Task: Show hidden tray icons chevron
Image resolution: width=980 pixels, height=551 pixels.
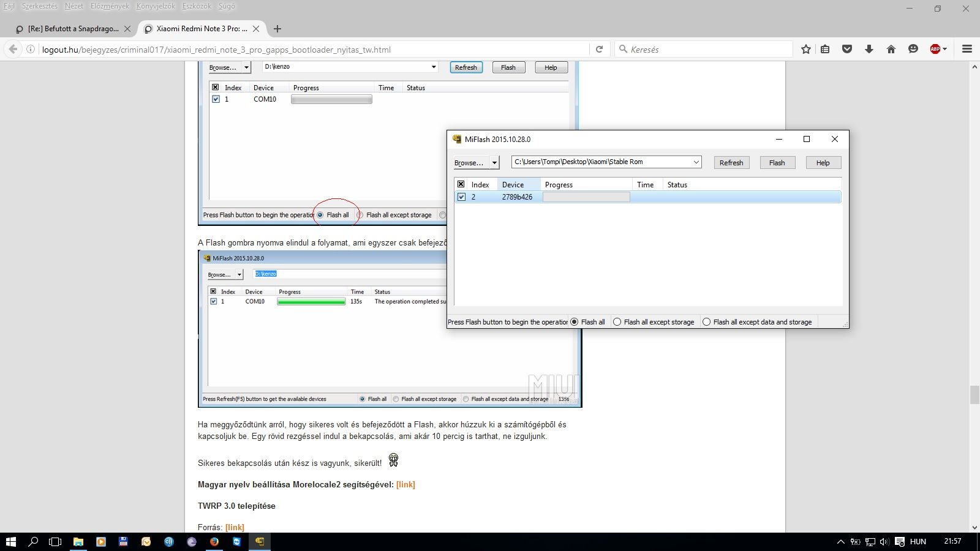Action: (841, 542)
